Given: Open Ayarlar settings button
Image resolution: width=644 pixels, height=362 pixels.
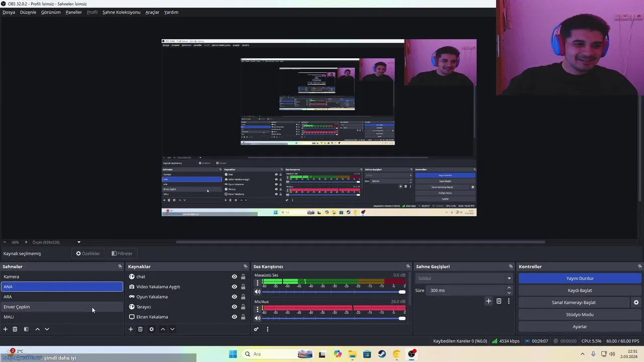Looking at the screenshot, I should pyautogui.click(x=580, y=327).
